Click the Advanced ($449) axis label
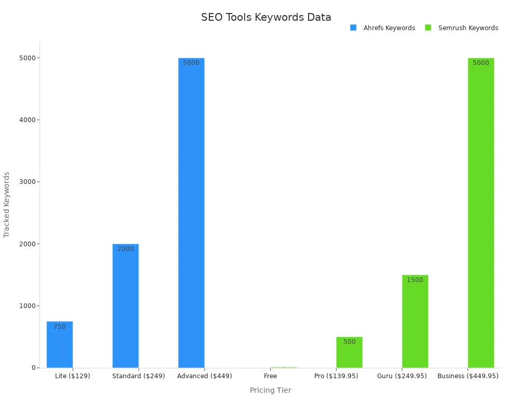 click(205, 376)
